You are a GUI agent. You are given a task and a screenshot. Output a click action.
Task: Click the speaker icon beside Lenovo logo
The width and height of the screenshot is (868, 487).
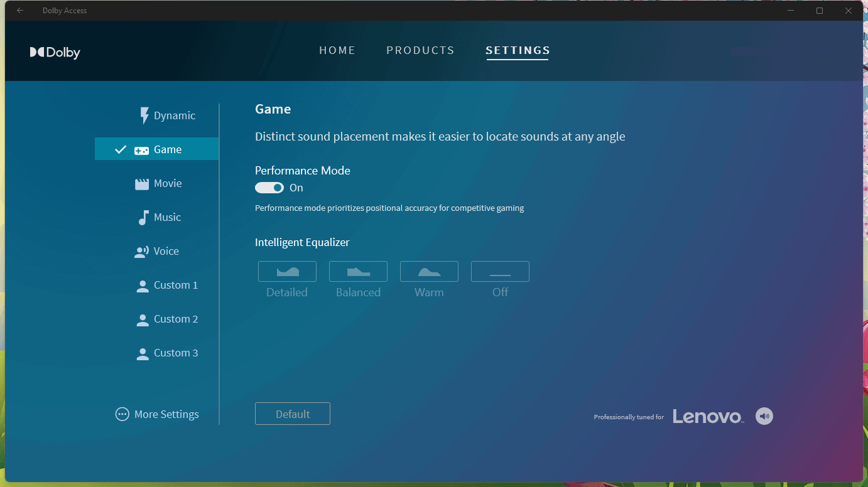point(764,415)
